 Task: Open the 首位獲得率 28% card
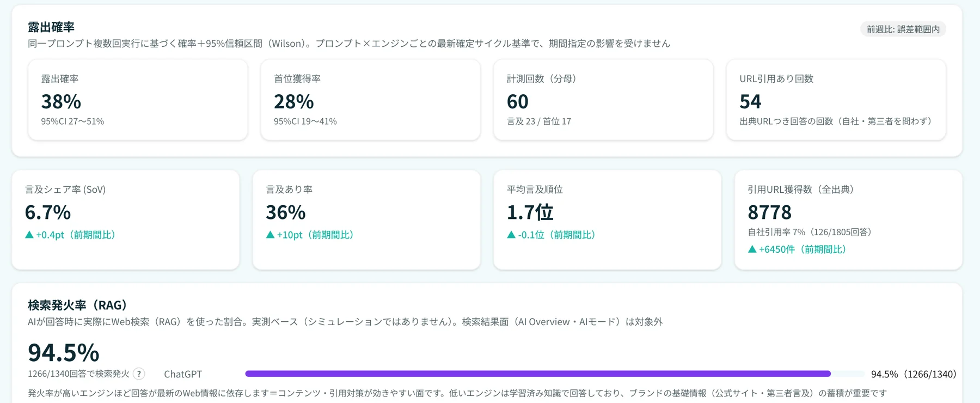pos(370,100)
